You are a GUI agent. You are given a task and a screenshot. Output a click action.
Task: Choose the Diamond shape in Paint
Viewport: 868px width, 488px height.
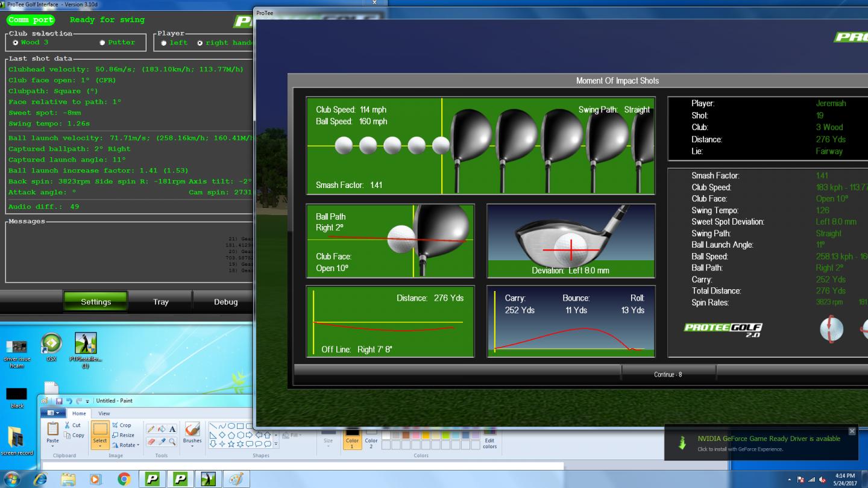click(x=222, y=435)
